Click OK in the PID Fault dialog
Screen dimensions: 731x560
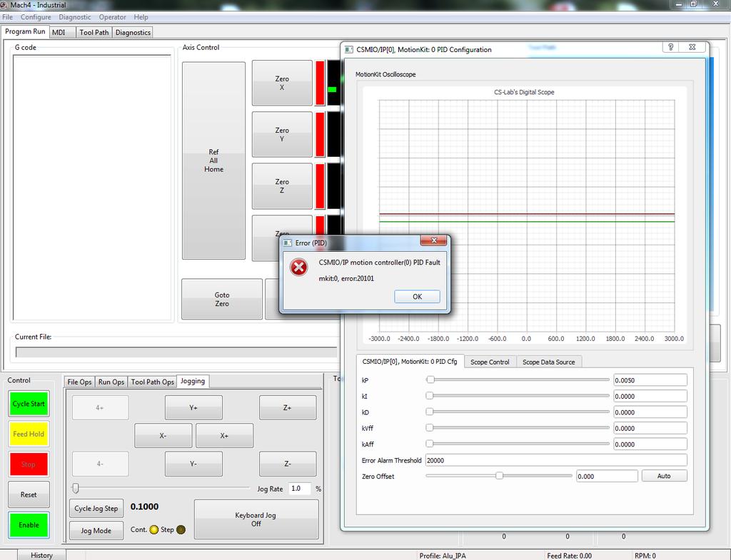[x=417, y=297]
